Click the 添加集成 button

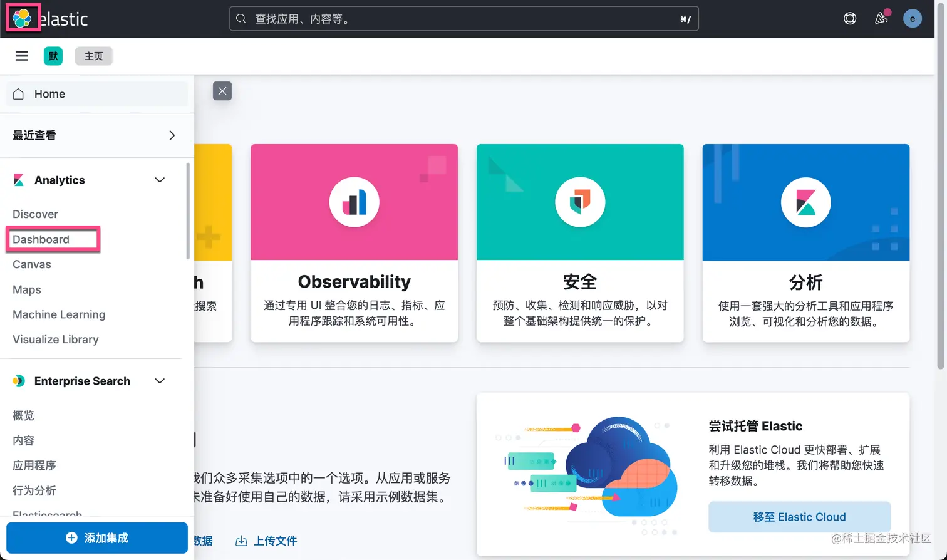97,538
